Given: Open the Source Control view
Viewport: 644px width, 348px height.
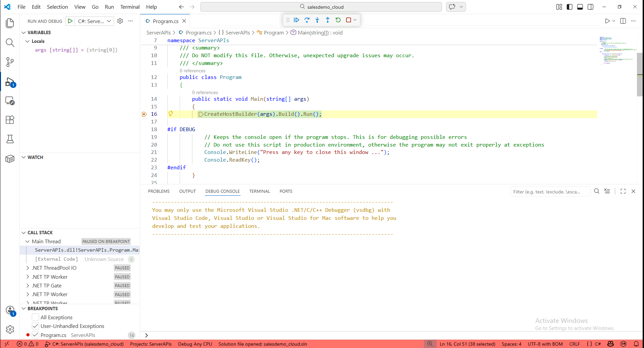Looking at the screenshot, I should [10, 62].
